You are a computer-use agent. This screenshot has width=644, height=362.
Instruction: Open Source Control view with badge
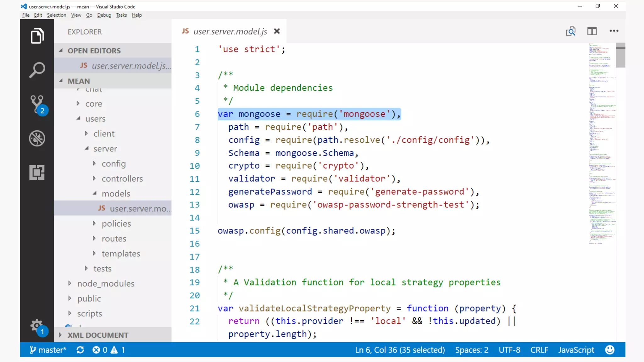coord(37,104)
